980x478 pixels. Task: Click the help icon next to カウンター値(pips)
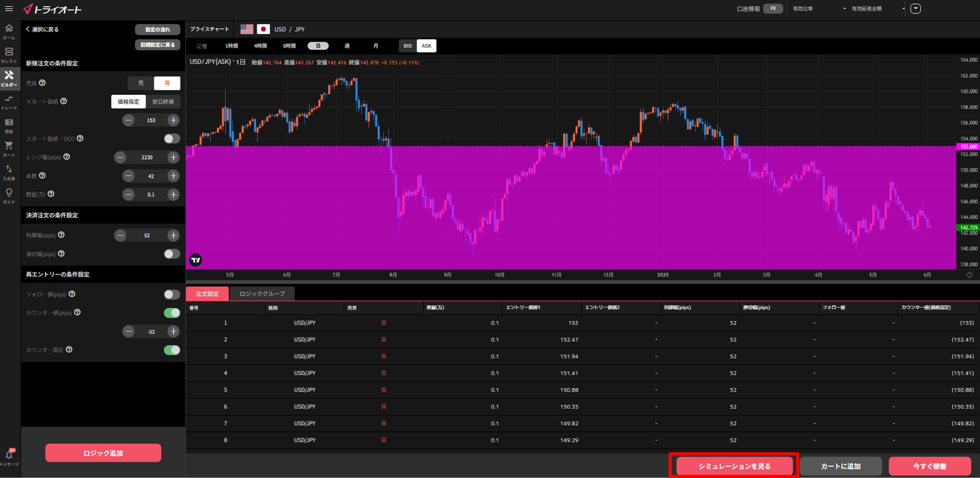tap(77, 312)
